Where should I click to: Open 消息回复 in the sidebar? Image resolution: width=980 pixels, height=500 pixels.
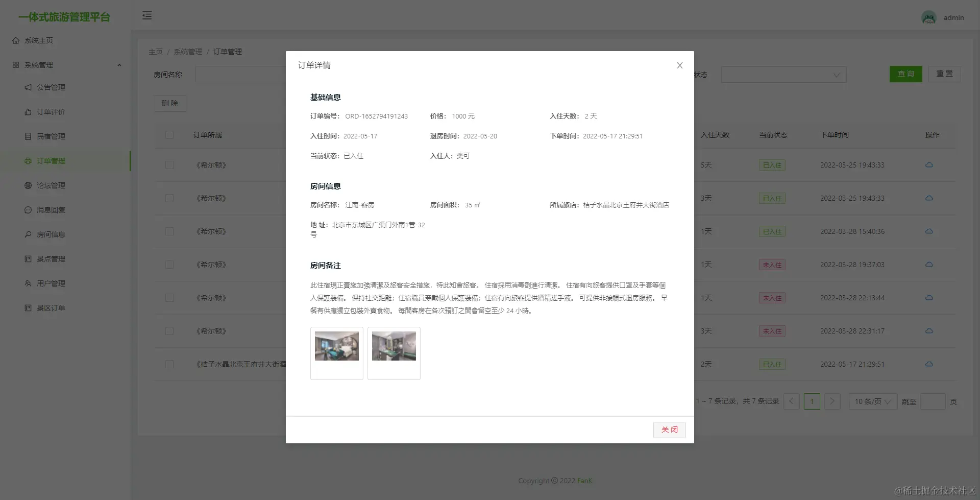tap(51, 210)
